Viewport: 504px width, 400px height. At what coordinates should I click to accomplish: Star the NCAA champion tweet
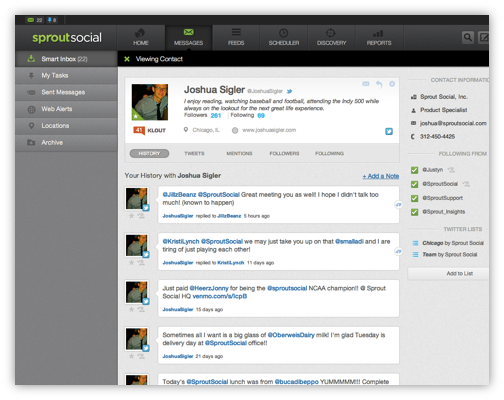pyautogui.click(x=132, y=309)
